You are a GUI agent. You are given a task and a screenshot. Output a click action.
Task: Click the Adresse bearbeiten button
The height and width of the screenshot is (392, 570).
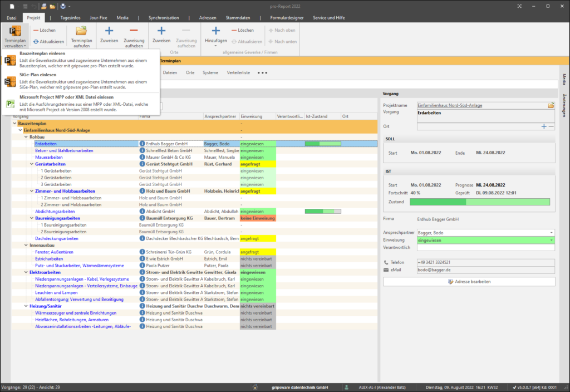point(469,282)
